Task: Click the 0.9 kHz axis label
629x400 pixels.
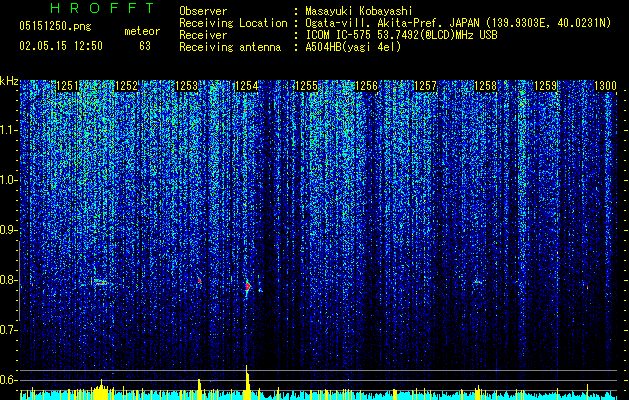Action: pyautogui.click(x=9, y=230)
